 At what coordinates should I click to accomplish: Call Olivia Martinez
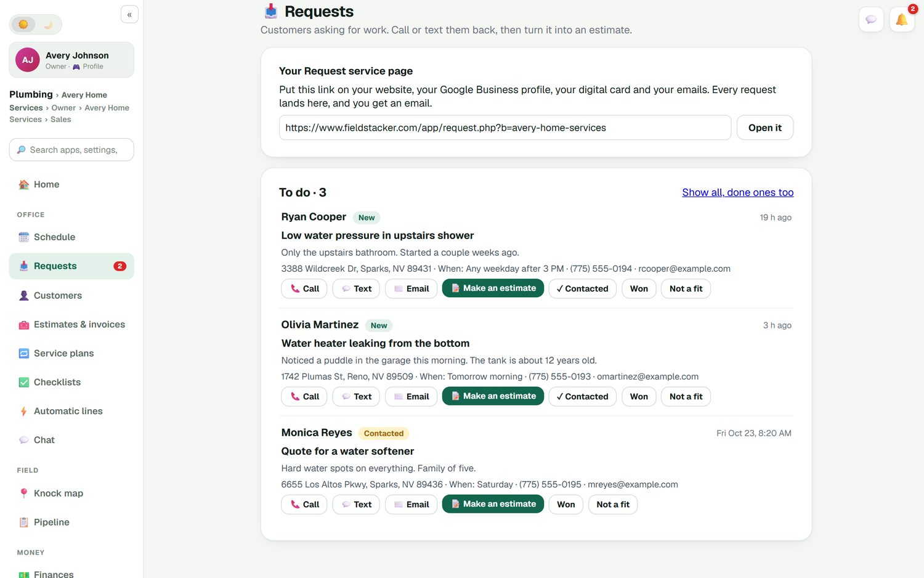[x=304, y=396]
